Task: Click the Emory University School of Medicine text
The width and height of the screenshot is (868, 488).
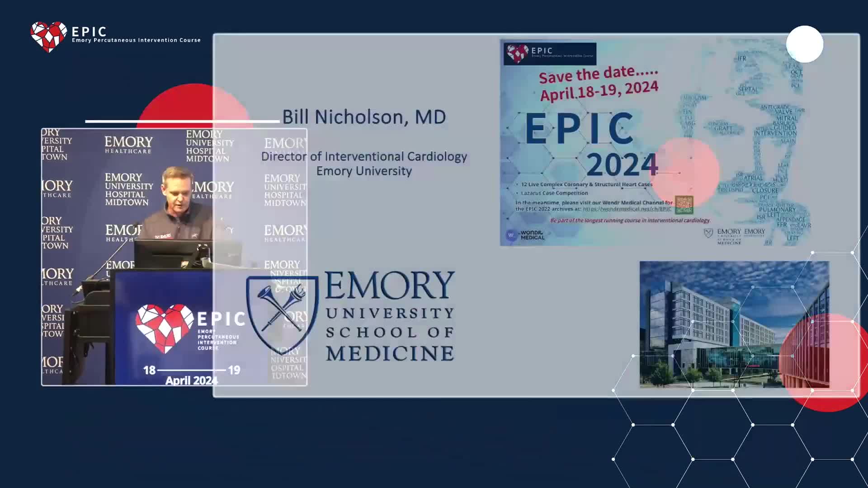Action: (390, 316)
